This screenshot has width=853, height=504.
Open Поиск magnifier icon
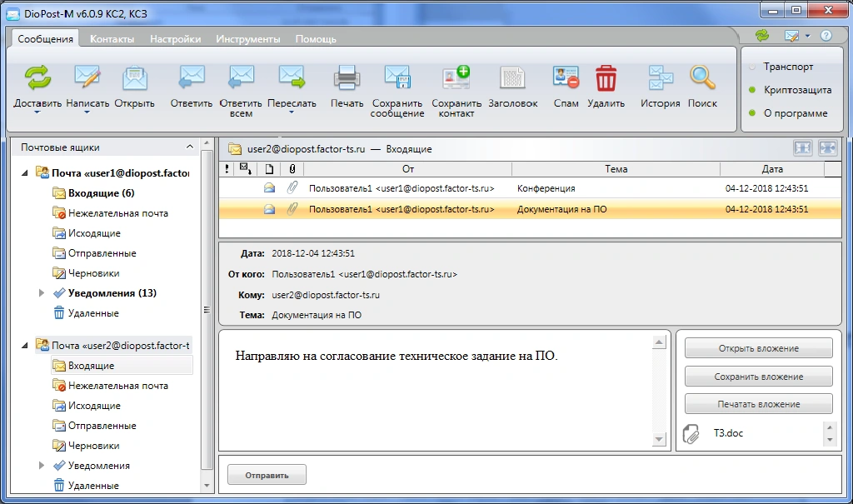point(702,77)
